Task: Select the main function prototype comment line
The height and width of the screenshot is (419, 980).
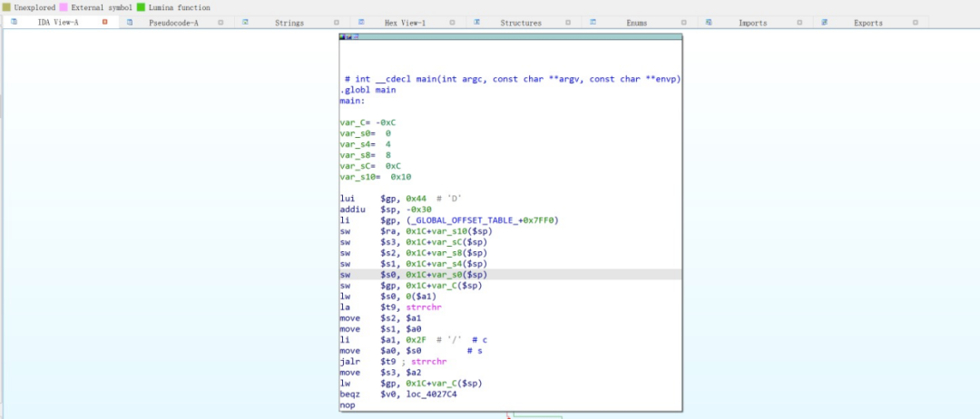Action: [x=513, y=79]
